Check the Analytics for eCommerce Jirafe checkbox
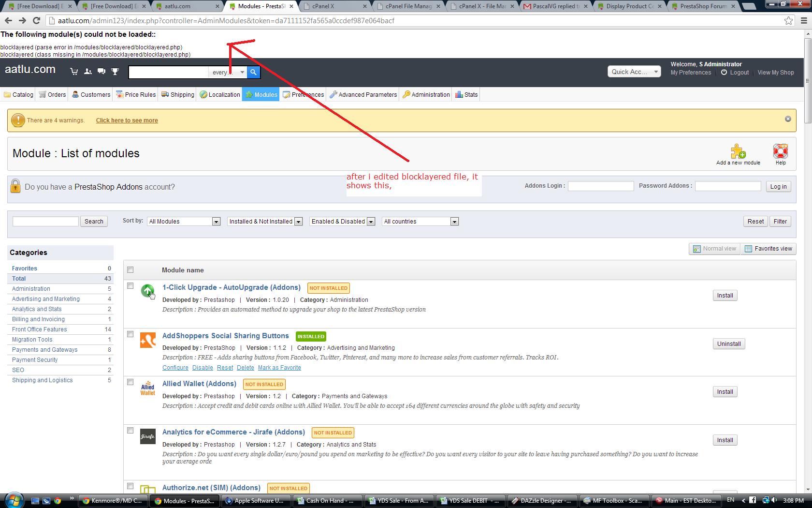Viewport: 812px width, 508px height. (130, 431)
